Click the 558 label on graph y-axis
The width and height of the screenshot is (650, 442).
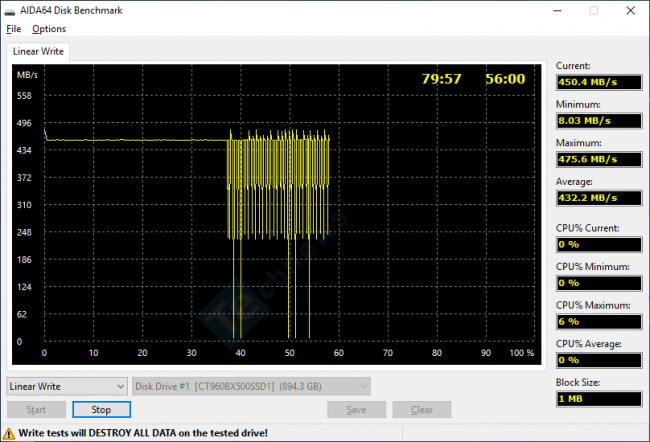[24, 96]
